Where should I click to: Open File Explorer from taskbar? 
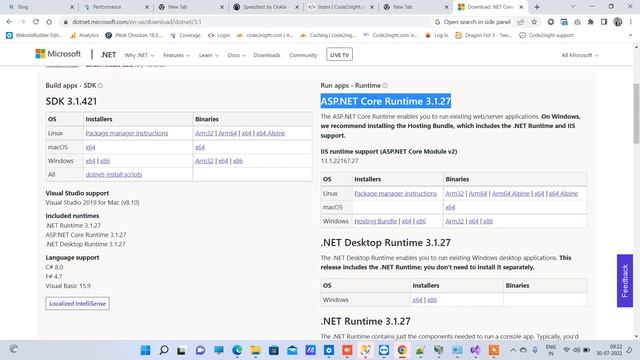pos(256,350)
